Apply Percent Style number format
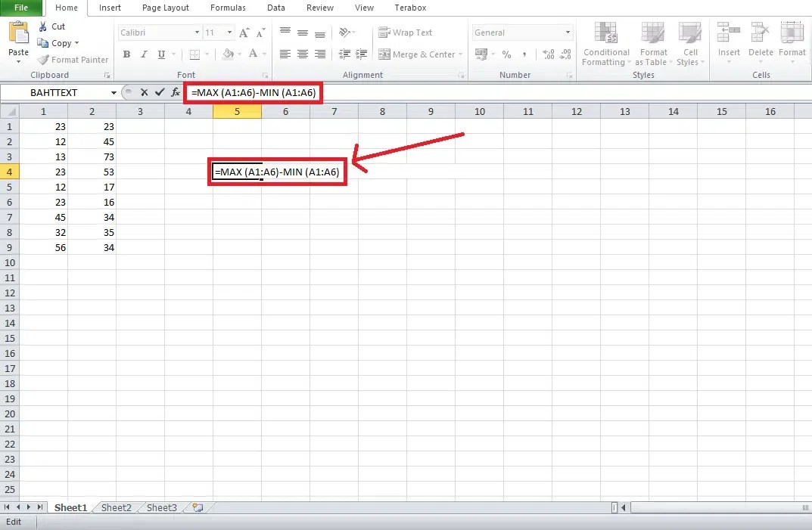The height and width of the screenshot is (530, 812). tap(507, 54)
